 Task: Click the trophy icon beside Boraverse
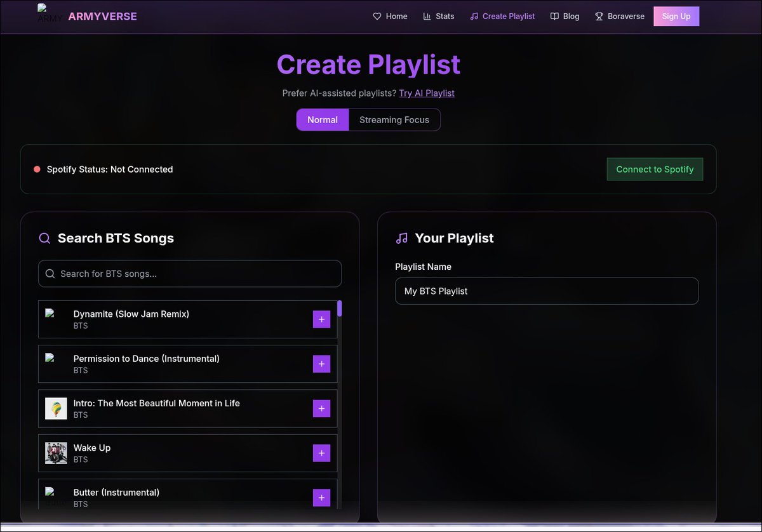click(x=599, y=17)
